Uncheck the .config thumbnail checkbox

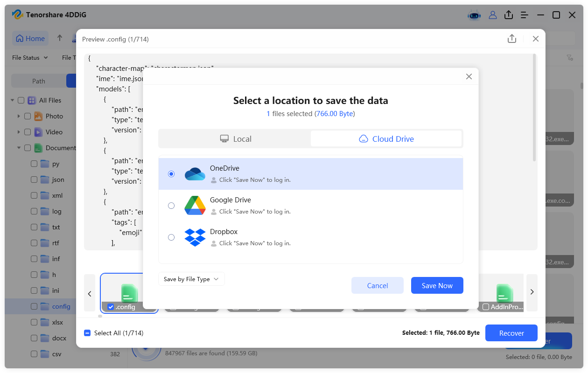coord(111,307)
